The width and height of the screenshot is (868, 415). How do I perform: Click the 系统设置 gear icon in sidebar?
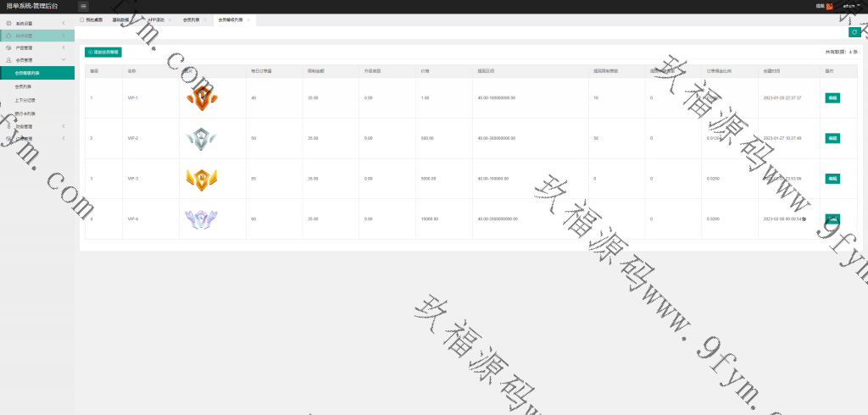pos(8,24)
